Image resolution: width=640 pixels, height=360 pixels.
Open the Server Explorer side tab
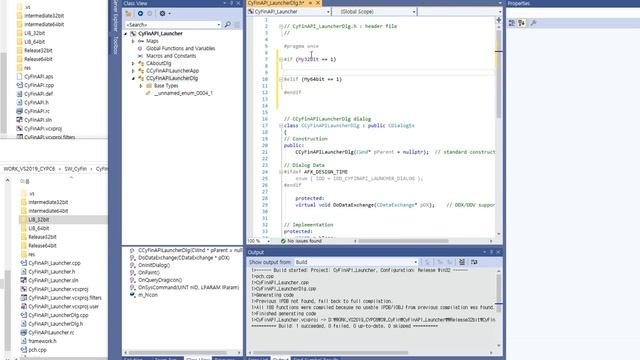(x=115, y=16)
